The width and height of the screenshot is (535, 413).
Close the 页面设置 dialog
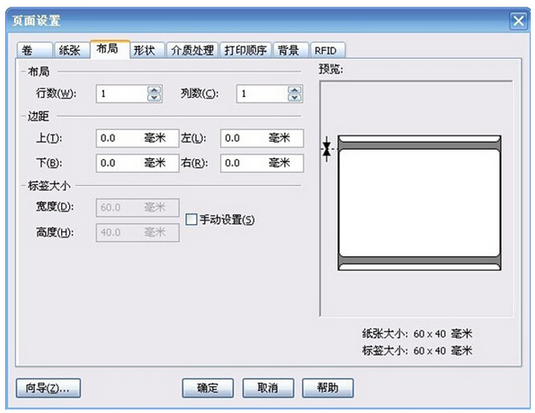click(x=518, y=21)
